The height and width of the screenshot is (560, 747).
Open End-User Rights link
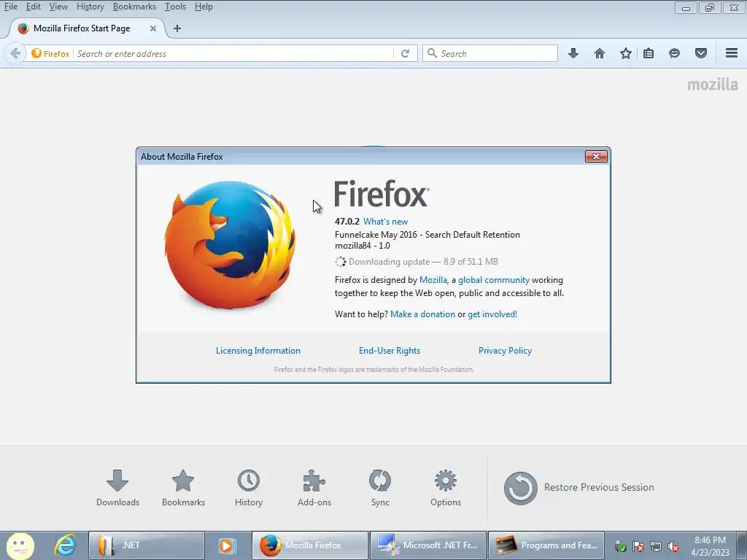pos(390,351)
